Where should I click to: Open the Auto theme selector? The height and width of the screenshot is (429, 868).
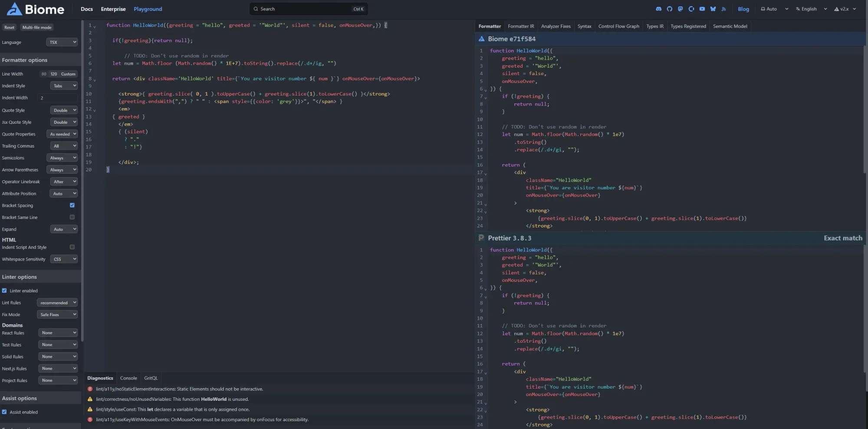(x=774, y=9)
